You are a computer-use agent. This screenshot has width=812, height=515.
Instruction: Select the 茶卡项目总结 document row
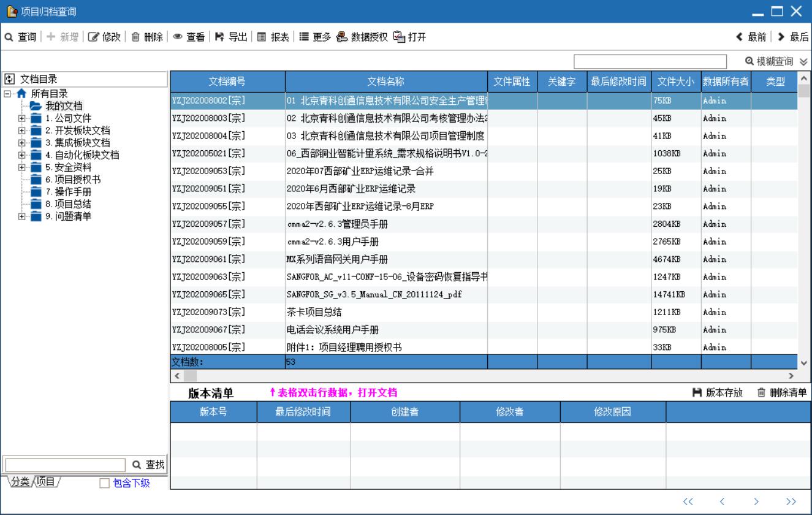[x=386, y=312]
